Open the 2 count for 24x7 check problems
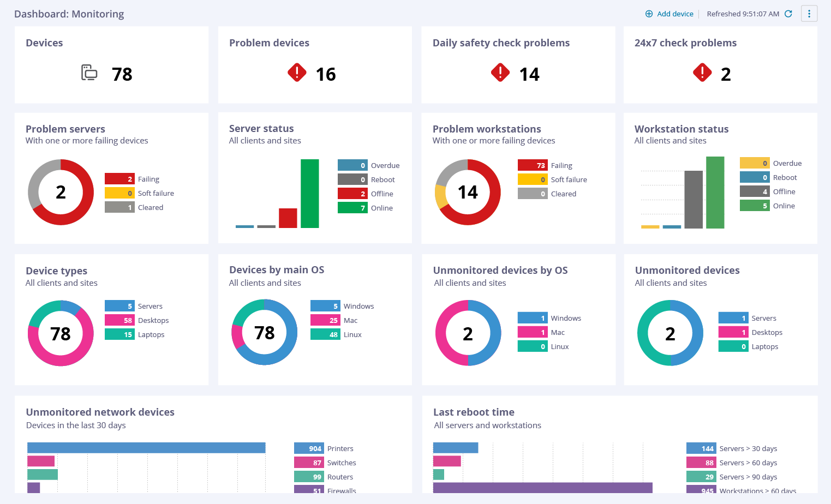831x504 pixels. tap(726, 74)
